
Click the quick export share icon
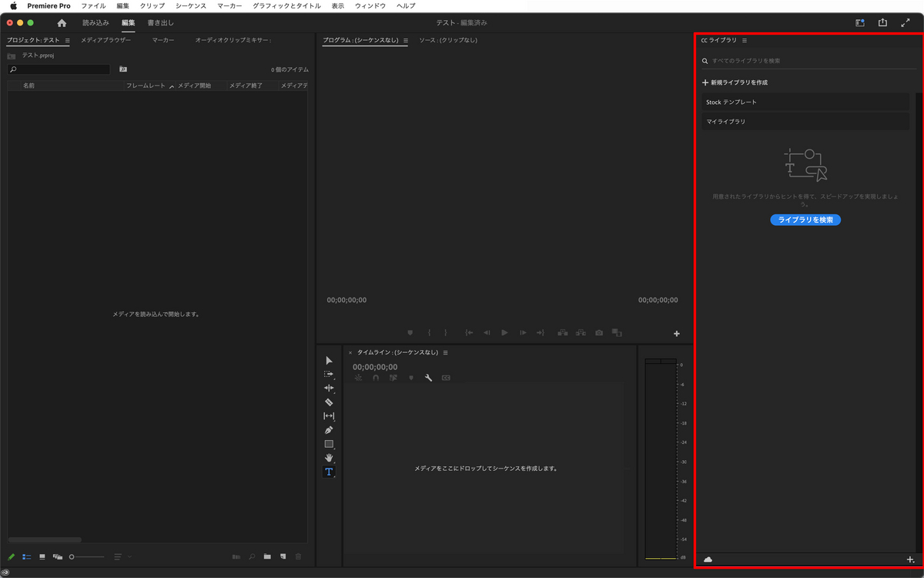882,23
